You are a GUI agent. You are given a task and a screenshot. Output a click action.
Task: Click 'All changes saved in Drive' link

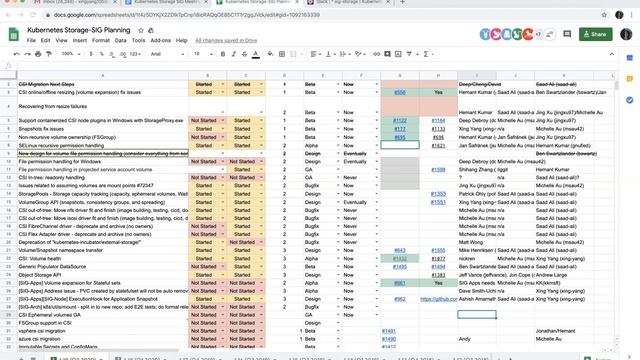(x=226, y=40)
